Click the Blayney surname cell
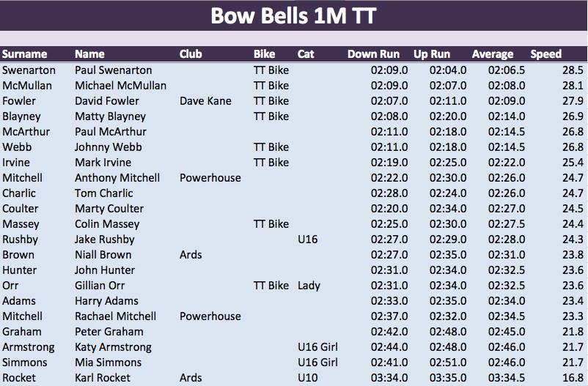The width and height of the screenshot is (588, 386). pyautogui.click(x=21, y=116)
